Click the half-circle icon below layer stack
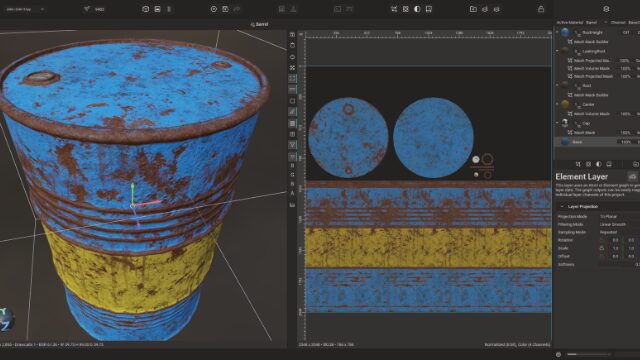This screenshot has width=640, height=360. pos(598,164)
